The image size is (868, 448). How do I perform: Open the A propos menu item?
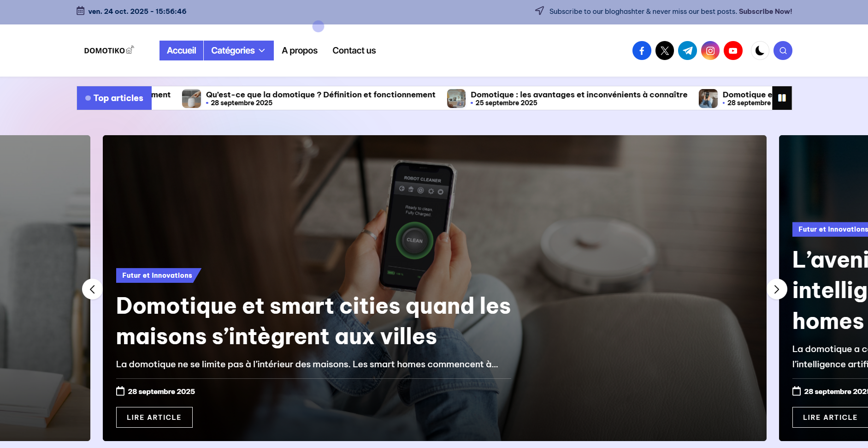[x=300, y=51]
